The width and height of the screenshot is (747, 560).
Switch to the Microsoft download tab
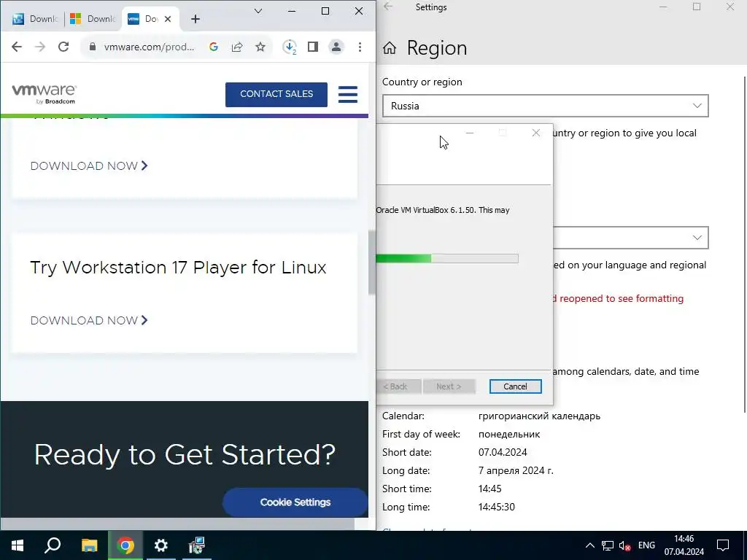pos(93,19)
